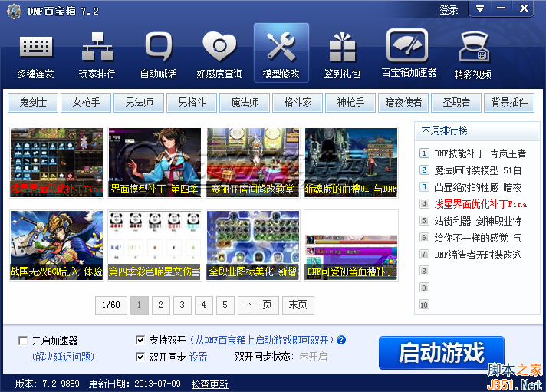Open ranking item DNF技能补丁 青岚王者
The image size is (546, 392).
click(x=480, y=153)
